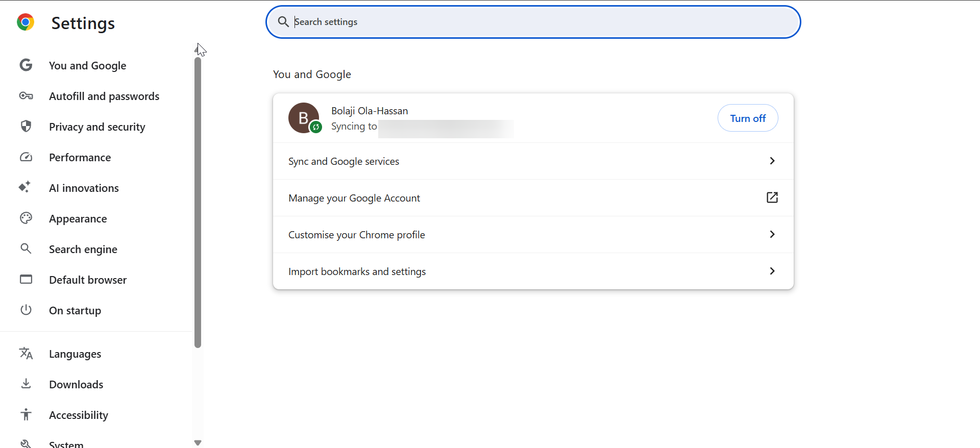
Task: Click the Chrome logo icon
Action: coord(26,22)
